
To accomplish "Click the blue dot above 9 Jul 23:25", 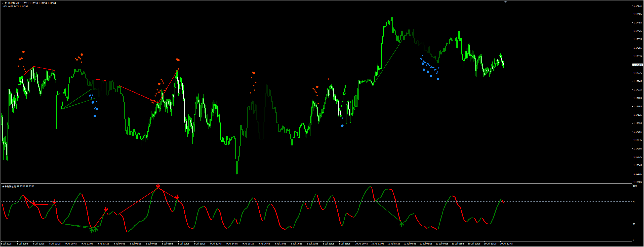I will [x=342, y=126].
